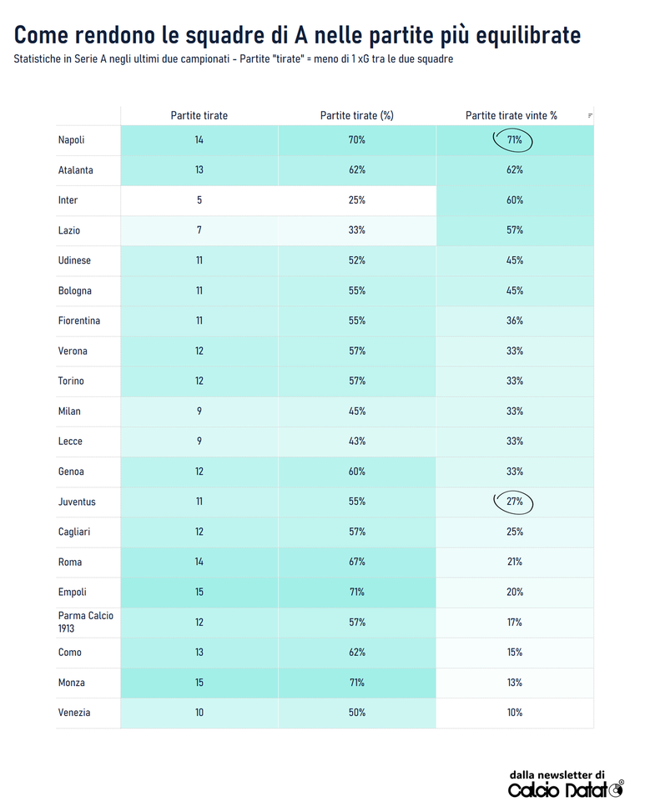Click the circled 71% value for Napoli
This screenshot has width=650, height=812.
tap(515, 140)
